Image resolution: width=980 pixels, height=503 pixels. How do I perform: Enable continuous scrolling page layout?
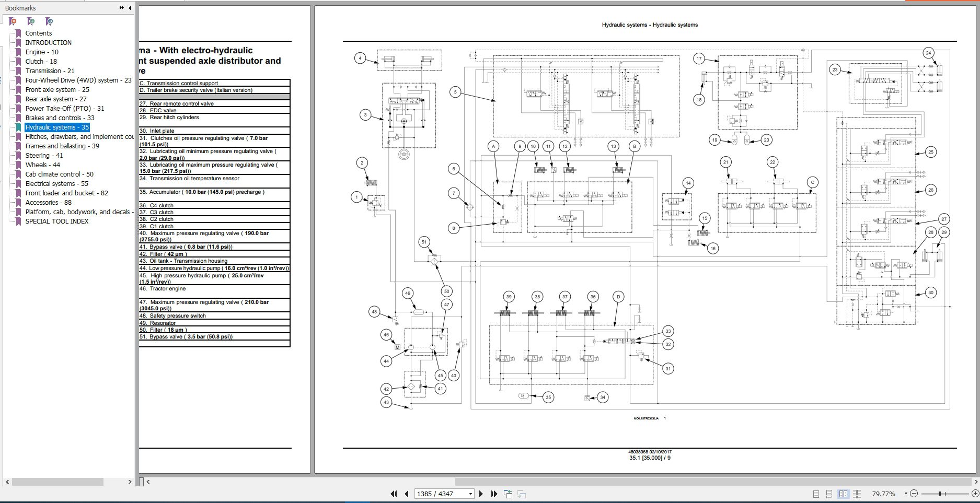pos(829,494)
